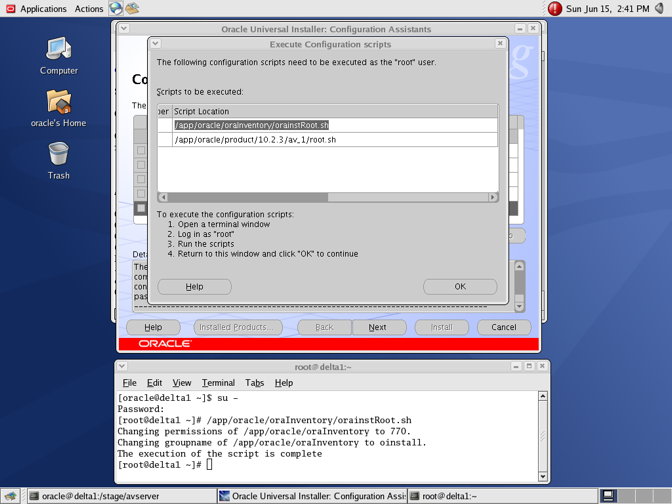Click the volume speaker icon
Image resolution: width=672 pixels, height=504 pixels.
pyautogui.click(x=660, y=8)
